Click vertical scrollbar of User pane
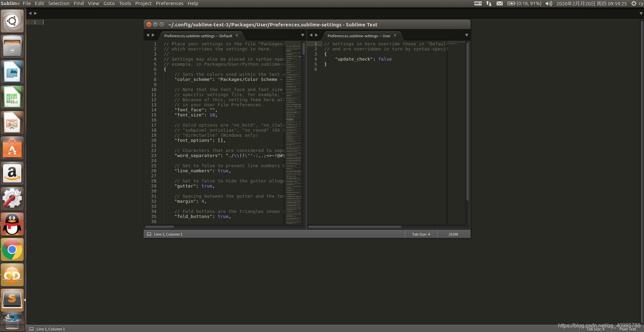The height and width of the screenshot is (332, 644). coord(468,121)
